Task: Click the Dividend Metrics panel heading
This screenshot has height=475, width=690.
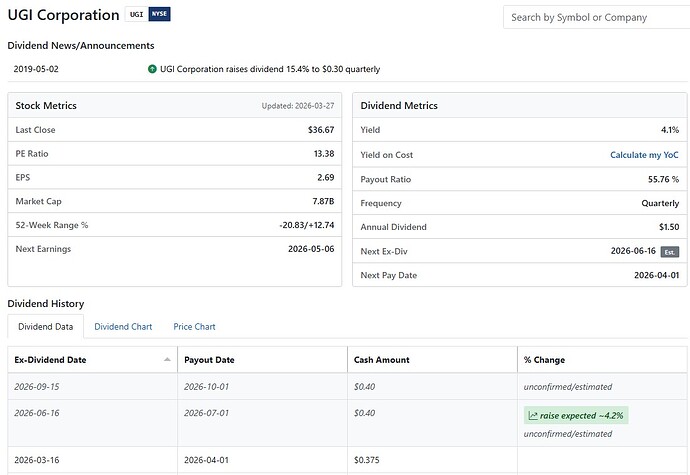Action: click(x=399, y=106)
